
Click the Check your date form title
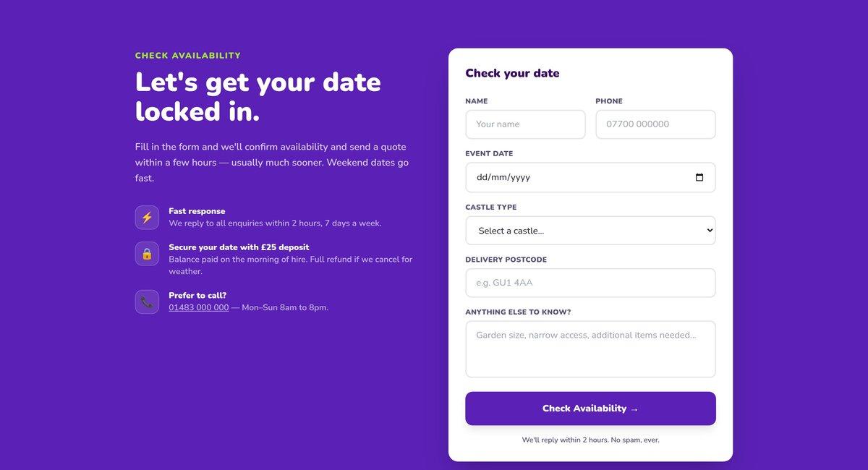513,73
